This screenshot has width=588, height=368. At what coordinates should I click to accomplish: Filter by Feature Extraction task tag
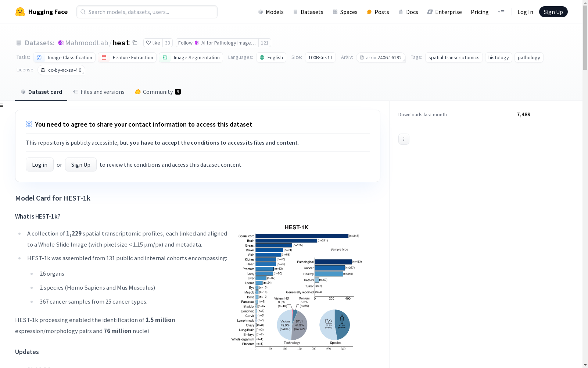[127, 57]
